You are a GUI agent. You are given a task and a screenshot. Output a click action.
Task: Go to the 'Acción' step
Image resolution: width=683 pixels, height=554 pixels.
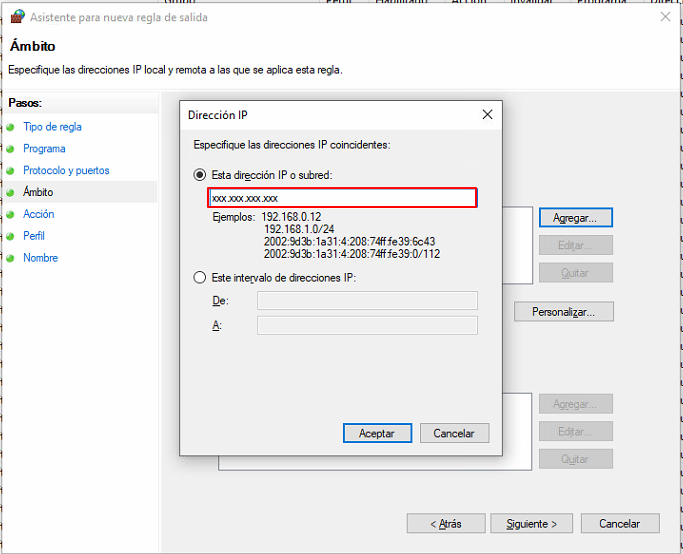39,214
